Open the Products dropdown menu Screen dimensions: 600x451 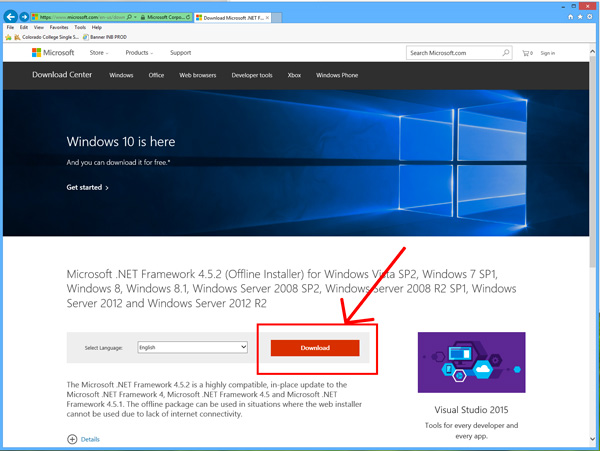(139, 53)
